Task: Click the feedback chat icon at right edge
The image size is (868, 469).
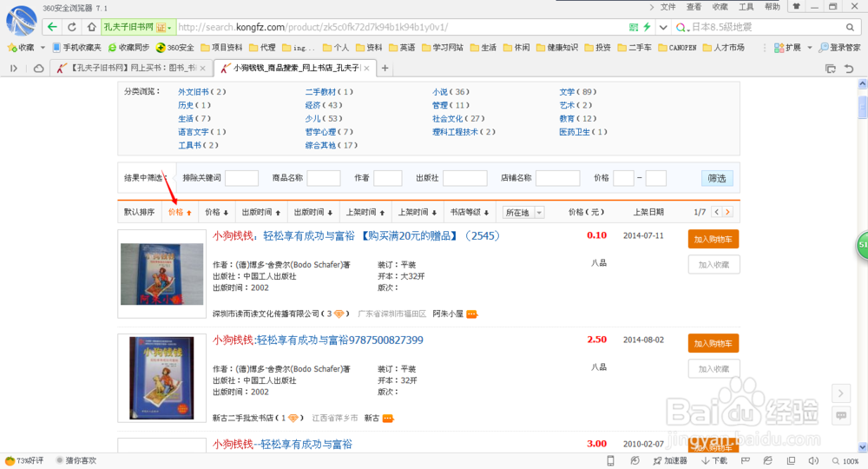Action: pyautogui.click(x=841, y=415)
